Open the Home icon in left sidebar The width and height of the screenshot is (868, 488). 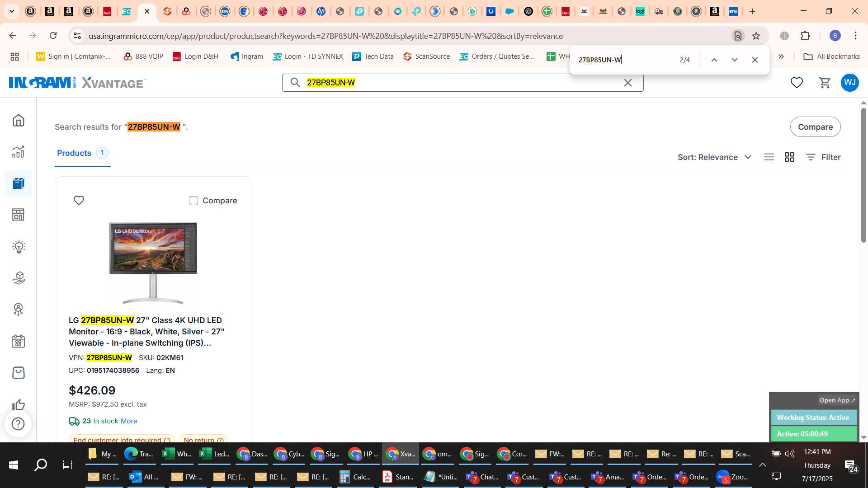click(18, 120)
